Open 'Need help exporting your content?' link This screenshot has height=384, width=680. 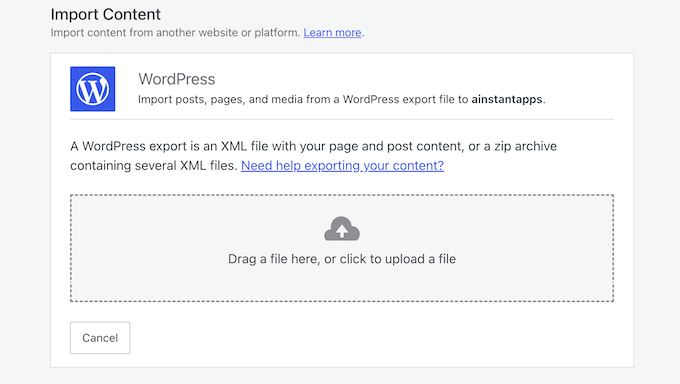pos(342,165)
